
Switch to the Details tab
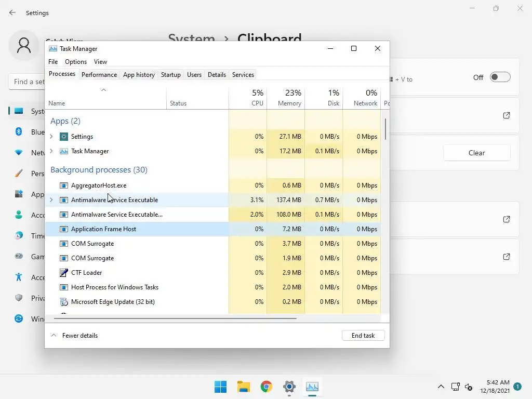click(217, 75)
